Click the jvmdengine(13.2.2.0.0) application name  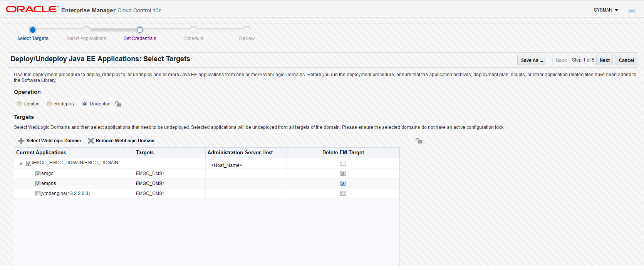(65, 193)
